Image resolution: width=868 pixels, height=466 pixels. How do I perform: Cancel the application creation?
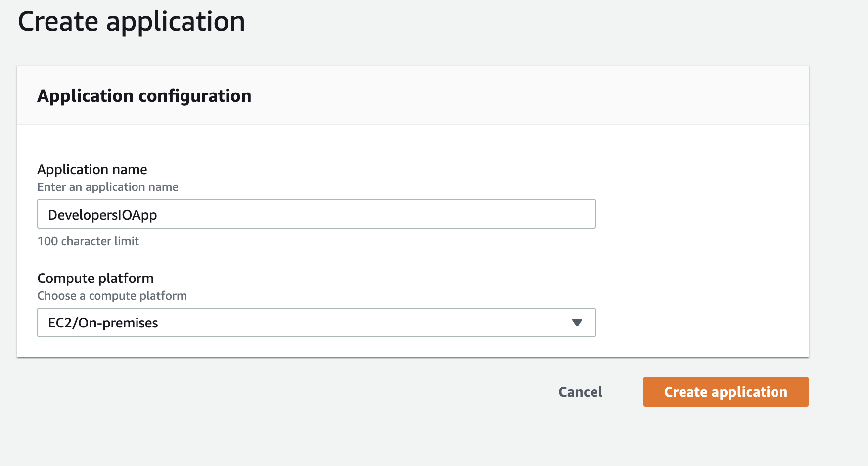tap(580, 392)
